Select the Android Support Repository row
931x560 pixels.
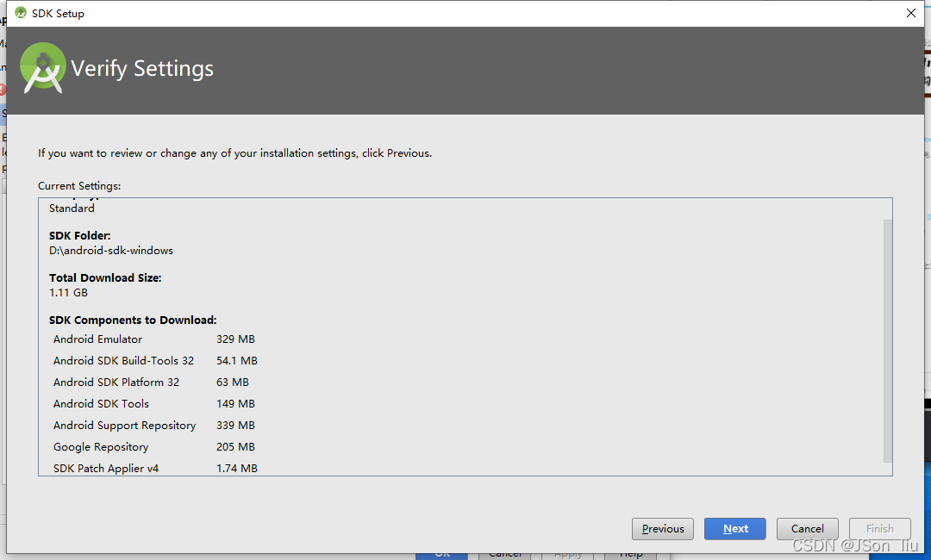click(154, 426)
